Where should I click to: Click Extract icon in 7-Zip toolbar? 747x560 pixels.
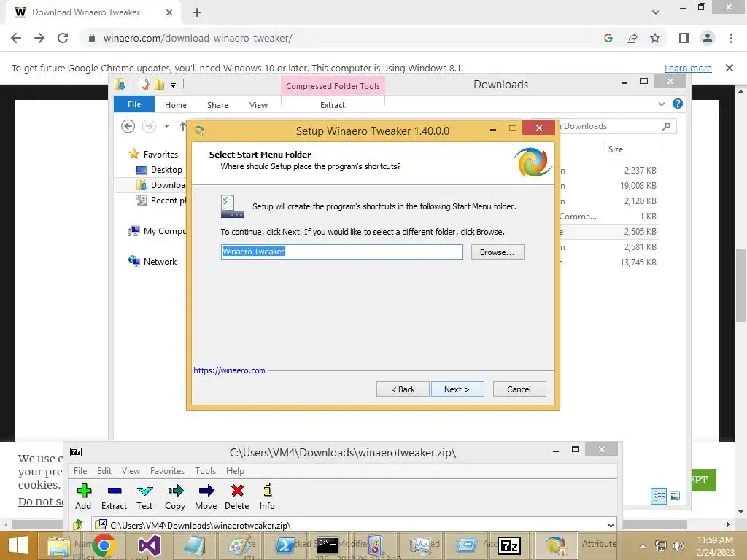[x=115, y=497]
